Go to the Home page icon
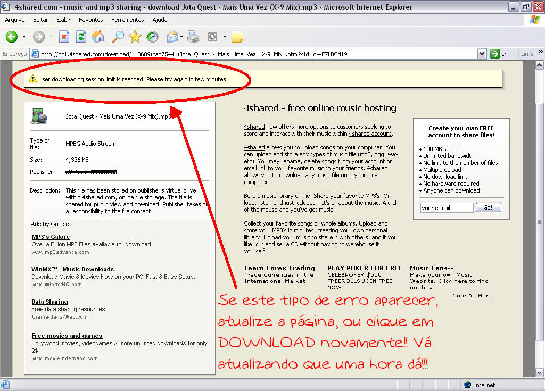The image size is (545, 392). 98,37
